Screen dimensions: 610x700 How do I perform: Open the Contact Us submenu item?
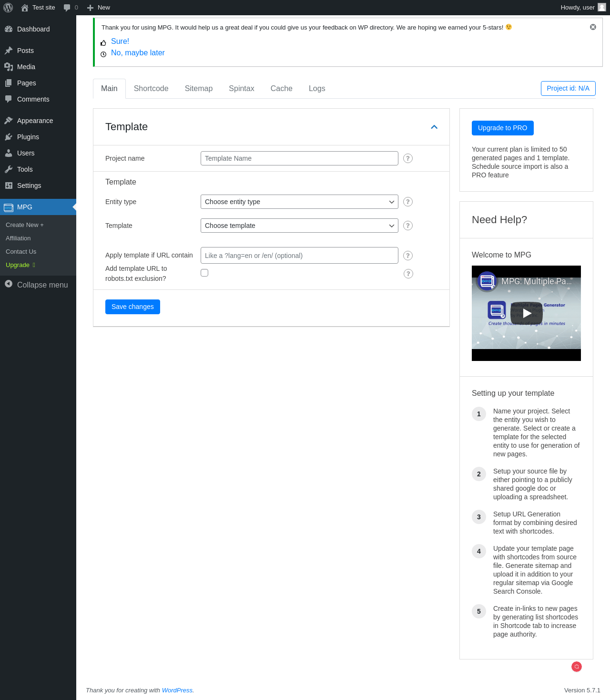click(21, 252)
